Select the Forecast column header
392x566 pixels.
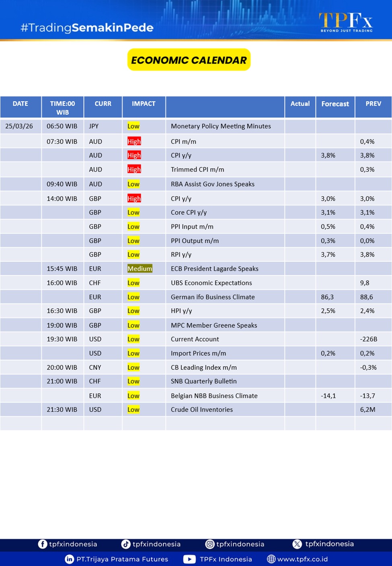335,104
